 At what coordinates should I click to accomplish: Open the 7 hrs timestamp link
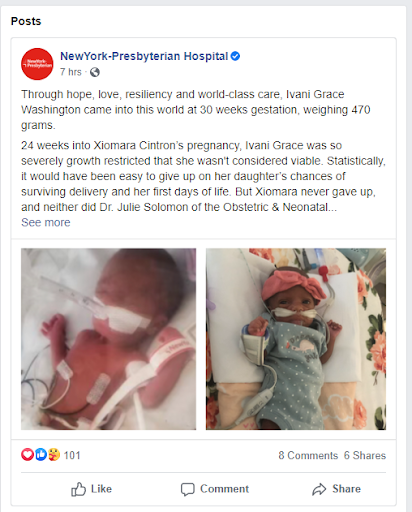71,72
